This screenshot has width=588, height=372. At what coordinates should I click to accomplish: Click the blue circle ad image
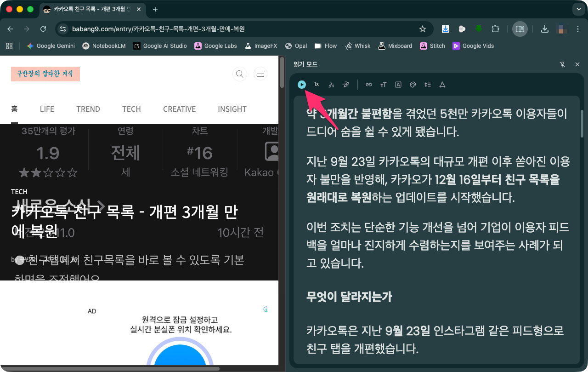[x=179, y=354]
